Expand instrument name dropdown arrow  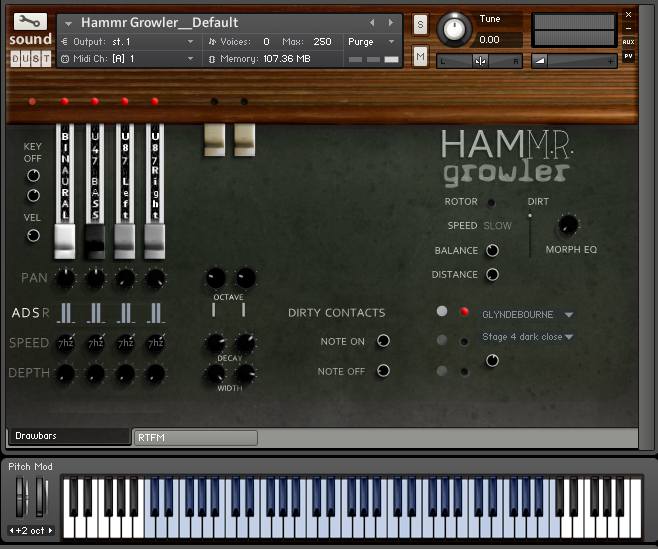(68, 24)
